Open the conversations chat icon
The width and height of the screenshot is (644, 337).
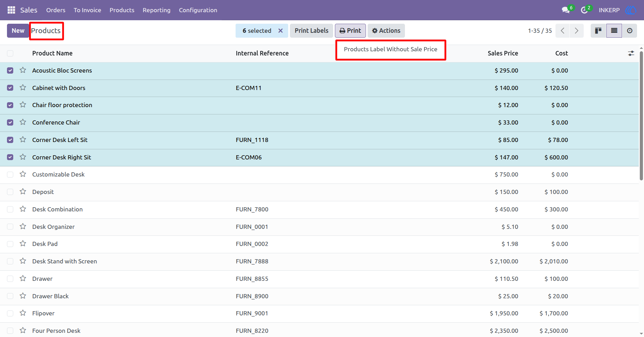click(x=566, y=10)
